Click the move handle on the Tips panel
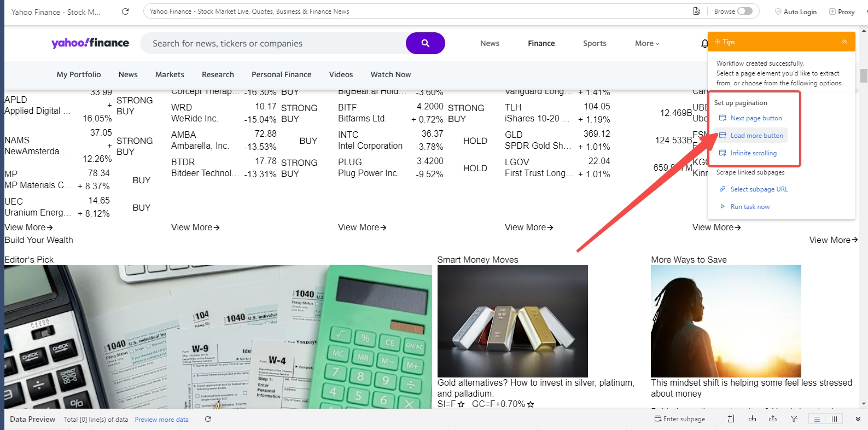The image size is (868, 430). [718, 42]
